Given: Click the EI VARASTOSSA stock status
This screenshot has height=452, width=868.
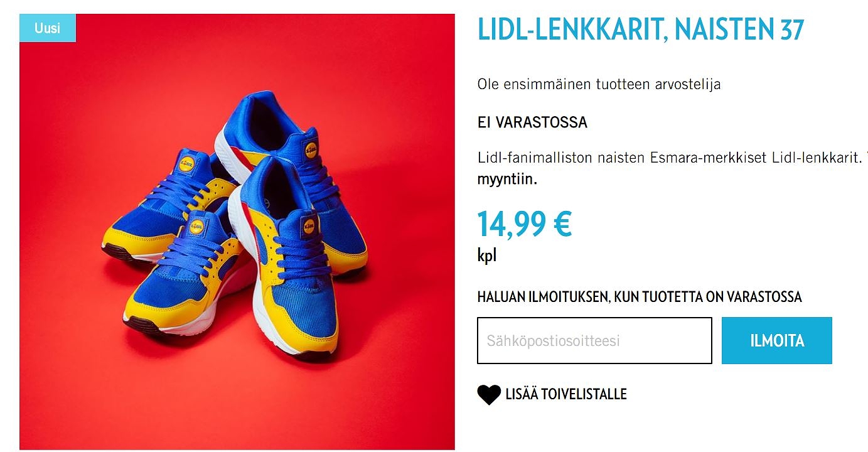Looking at the screenshot, I should (x=532, y=122).
